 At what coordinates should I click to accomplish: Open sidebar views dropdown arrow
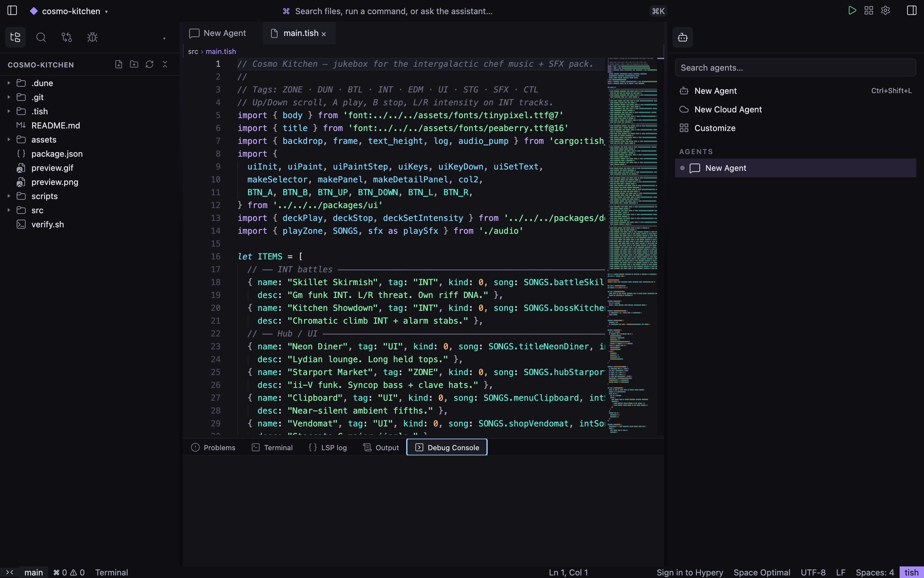[164, 38]
